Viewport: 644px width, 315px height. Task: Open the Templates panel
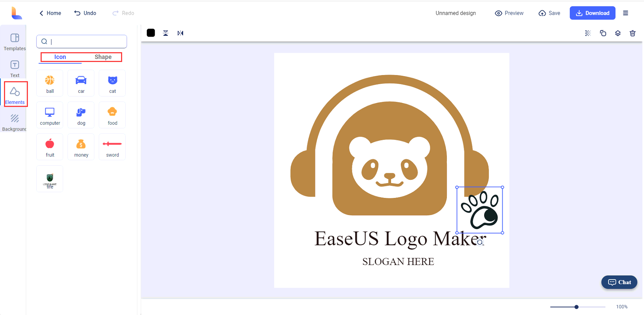[14, 42]
